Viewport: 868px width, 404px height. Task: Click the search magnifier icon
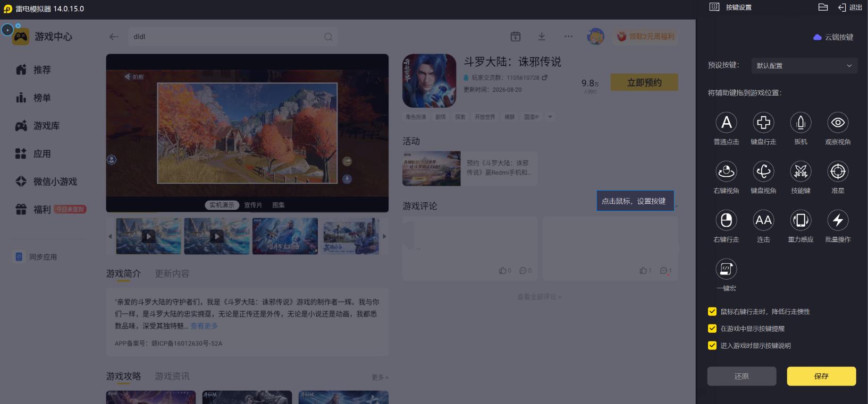(328, 37)
